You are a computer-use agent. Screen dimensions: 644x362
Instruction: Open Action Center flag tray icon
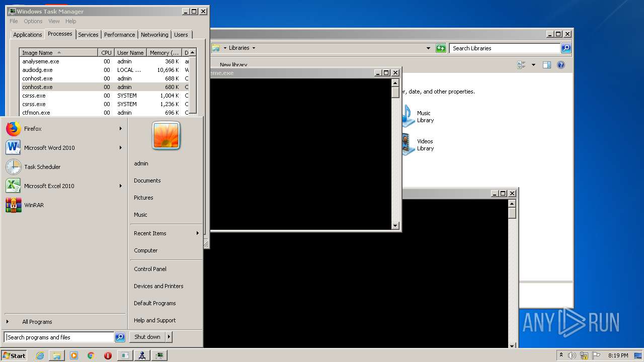[x=596, y=355]
